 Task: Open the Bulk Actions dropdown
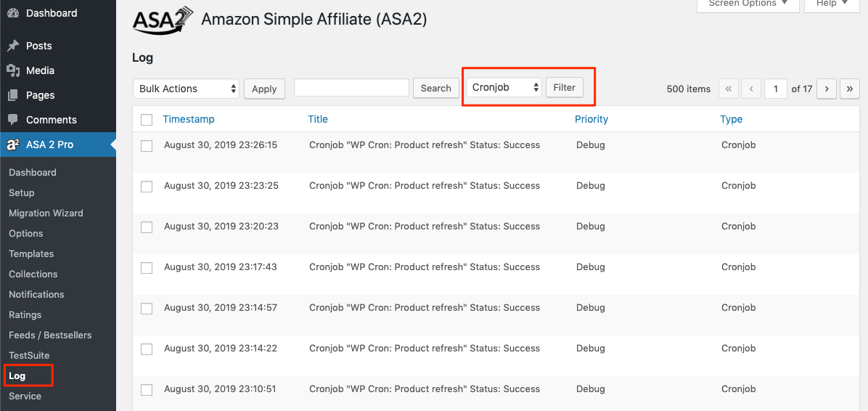[186, 89]
